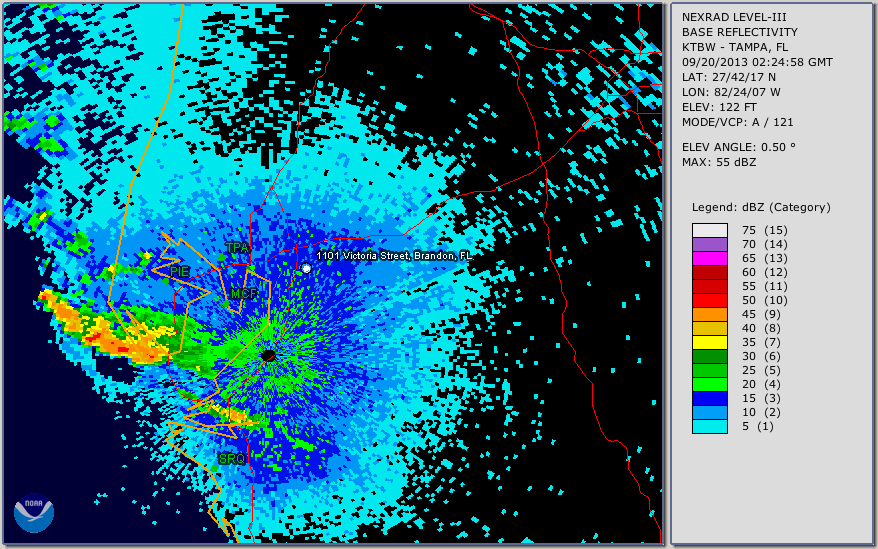Select the black radar site center marker
Image resolution: width=878 pixels, height=549 pixels.
click(268, 355)
